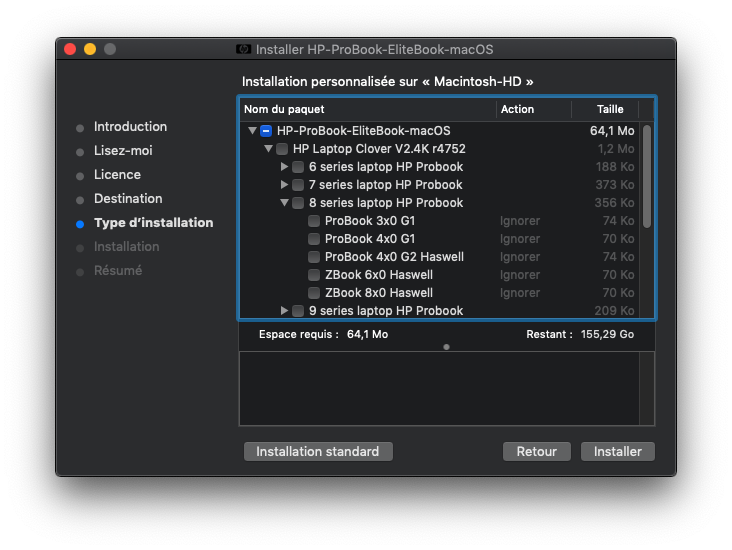Click the Taille column header
The image size is (732, 550).
pyautogui.click(x=605, y=109)
